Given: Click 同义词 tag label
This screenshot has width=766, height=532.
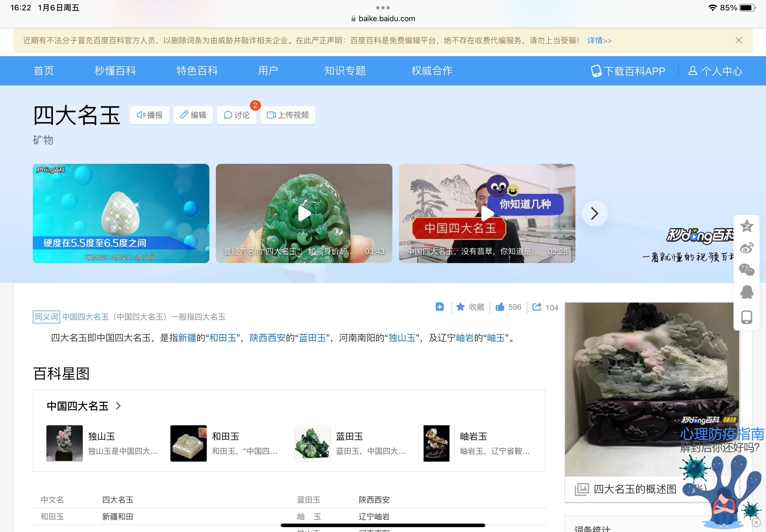Looking at the screenshot, I should pos(46,317).
